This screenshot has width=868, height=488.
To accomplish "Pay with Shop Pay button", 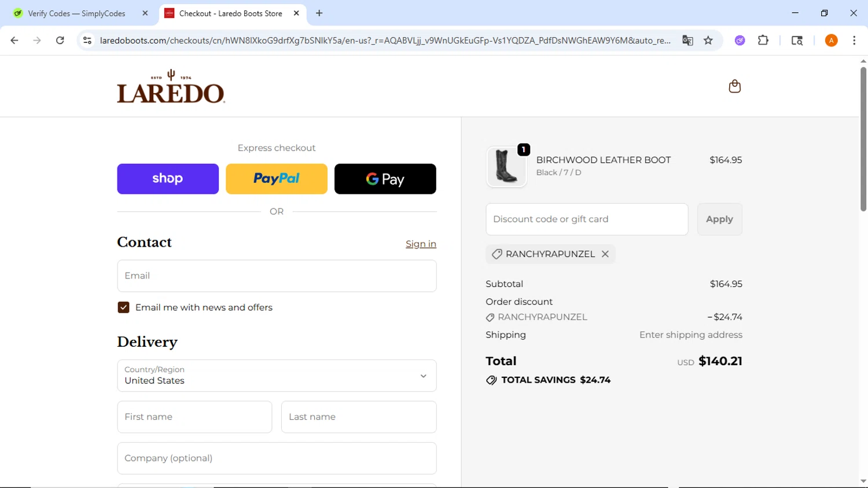I will (x=168, y=179).
